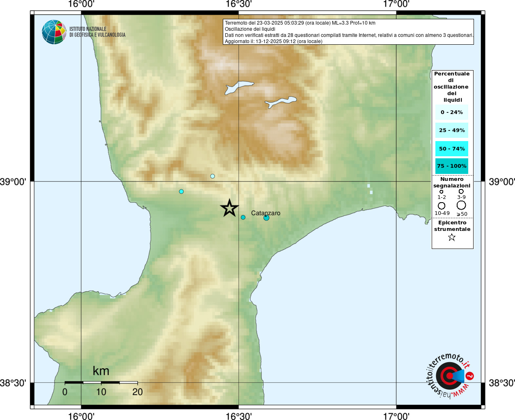Screen dimensions: 515x420
Task: Click the km scale bar
Action: (101, 382)
